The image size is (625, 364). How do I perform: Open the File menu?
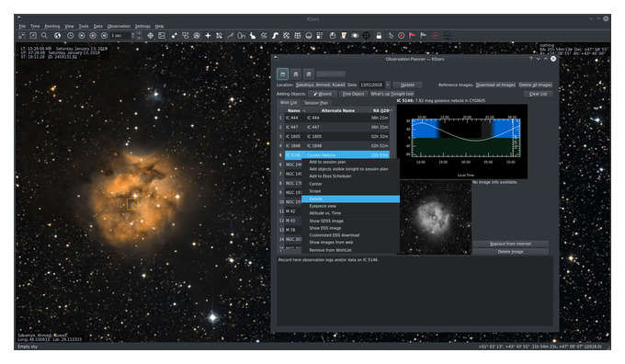pyautogui.click(x=22, y=27)
